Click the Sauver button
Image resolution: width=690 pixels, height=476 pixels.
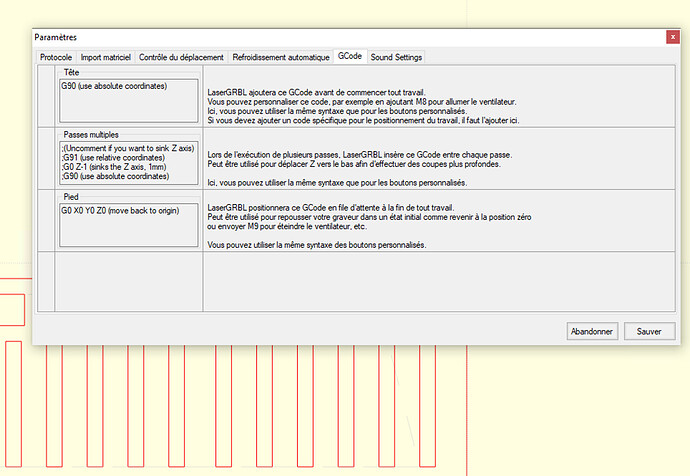click(x=649, y=331)
